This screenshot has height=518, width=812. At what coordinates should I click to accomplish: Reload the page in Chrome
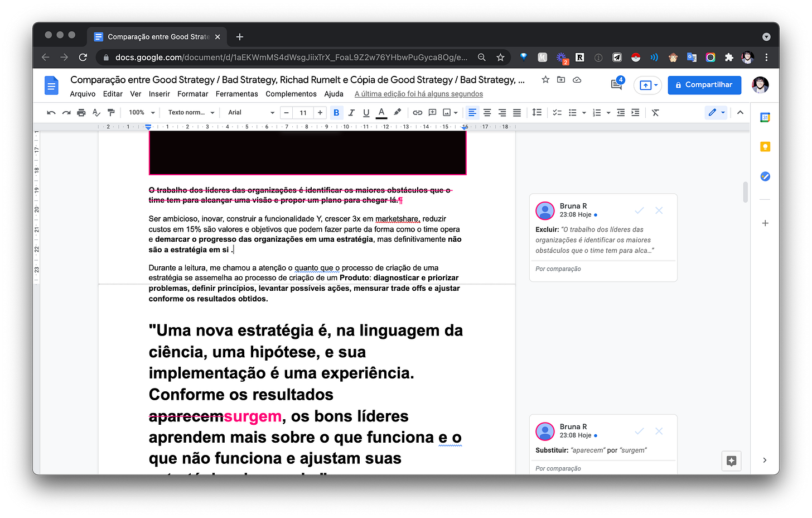click(83, 57)
